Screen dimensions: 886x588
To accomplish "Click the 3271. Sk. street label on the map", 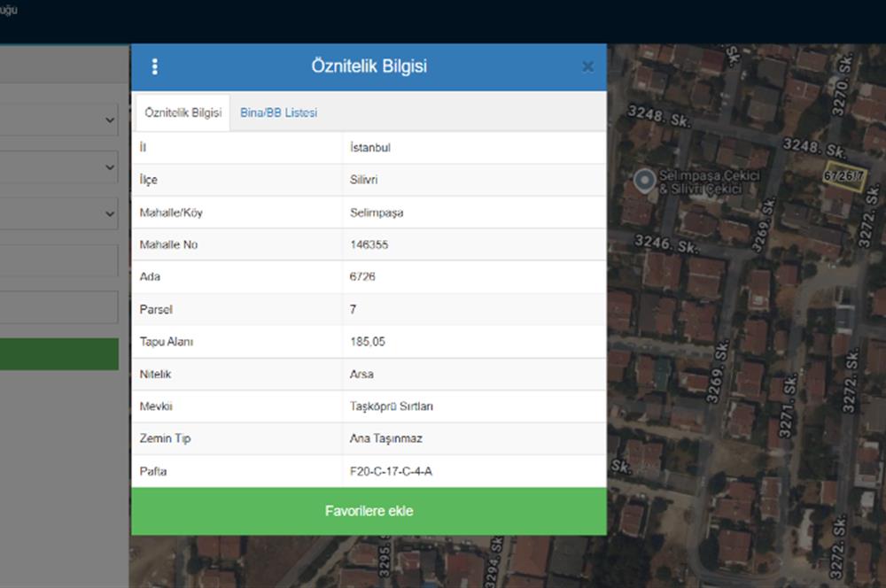I will [x=788, y=406].
